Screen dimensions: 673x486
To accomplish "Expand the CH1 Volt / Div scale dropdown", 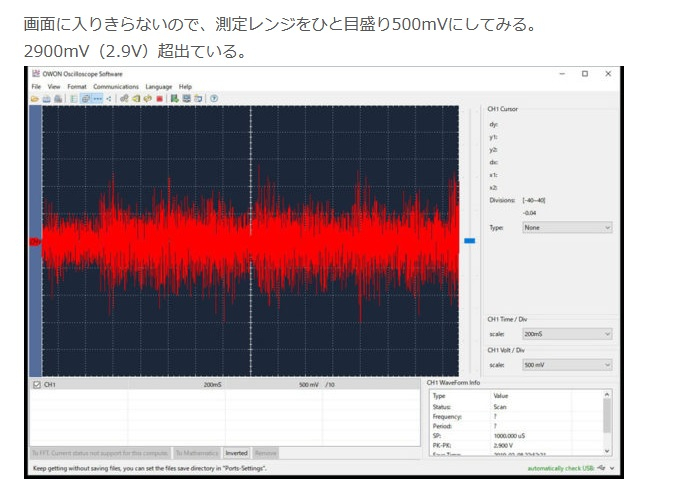I will (566, 365).
